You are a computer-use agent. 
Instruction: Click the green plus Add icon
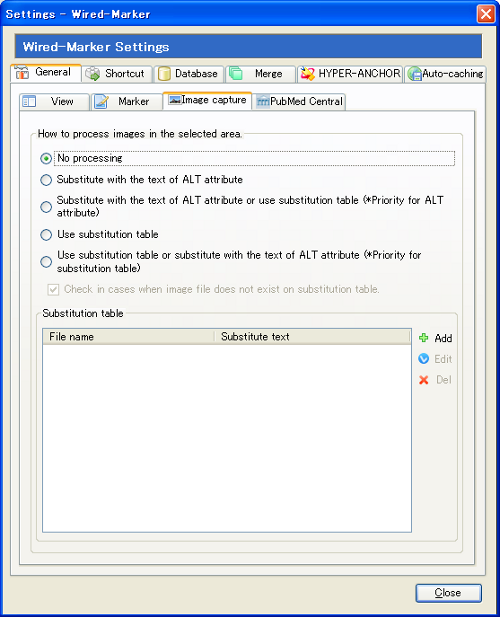point(424,338)
